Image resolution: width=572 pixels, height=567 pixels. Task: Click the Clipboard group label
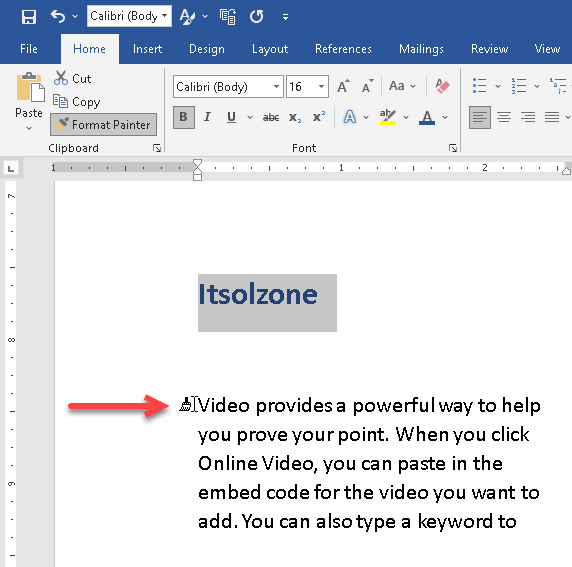73,148
